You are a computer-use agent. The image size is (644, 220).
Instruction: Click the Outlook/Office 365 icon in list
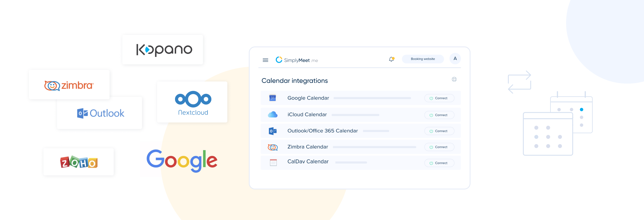click(x=272, y=131)
